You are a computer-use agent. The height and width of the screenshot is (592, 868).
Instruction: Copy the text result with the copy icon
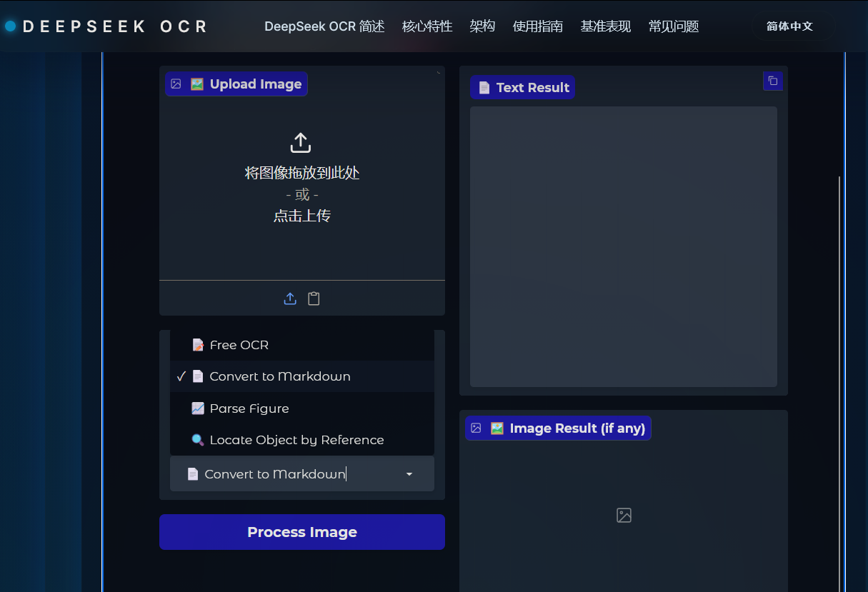point(772,81)
